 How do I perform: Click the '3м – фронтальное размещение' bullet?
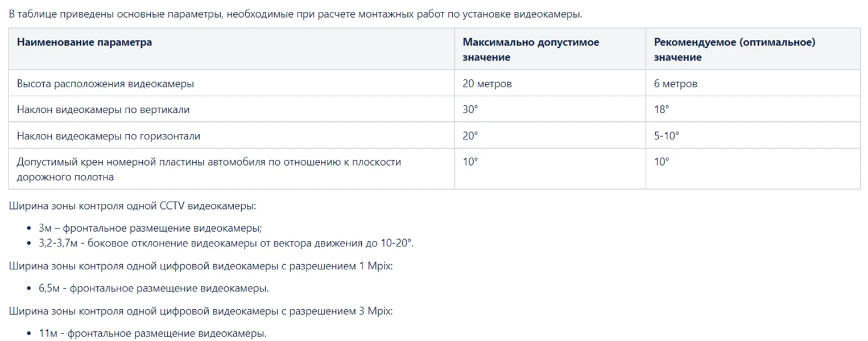tap(150, 228)
